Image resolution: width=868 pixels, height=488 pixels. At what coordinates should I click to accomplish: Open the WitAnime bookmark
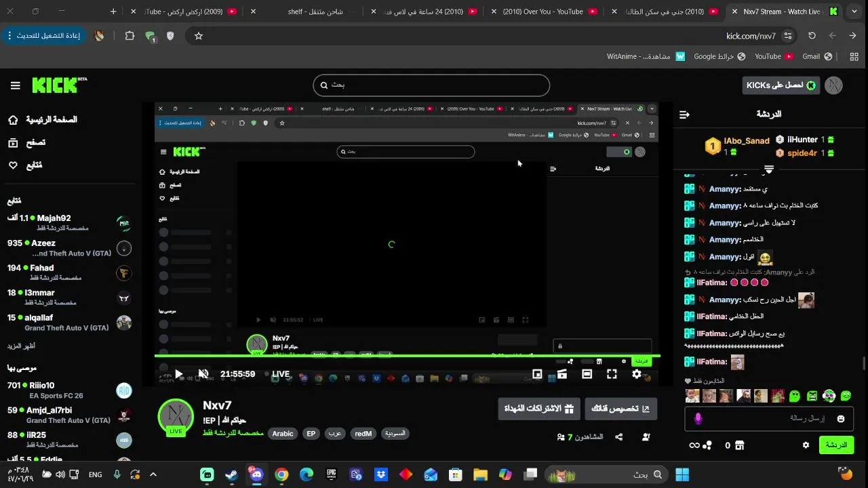click(x=646, y=57)
